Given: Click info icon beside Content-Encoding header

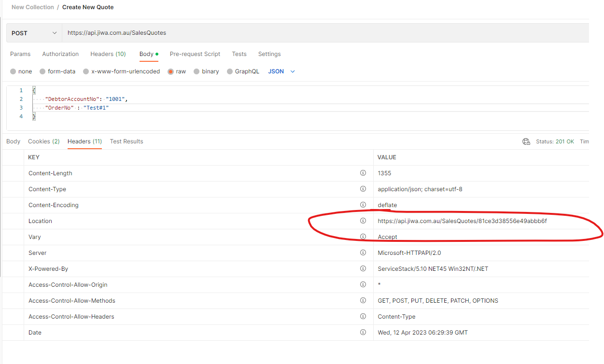Looking at the screenshot, I should click(x=363, y=205).
